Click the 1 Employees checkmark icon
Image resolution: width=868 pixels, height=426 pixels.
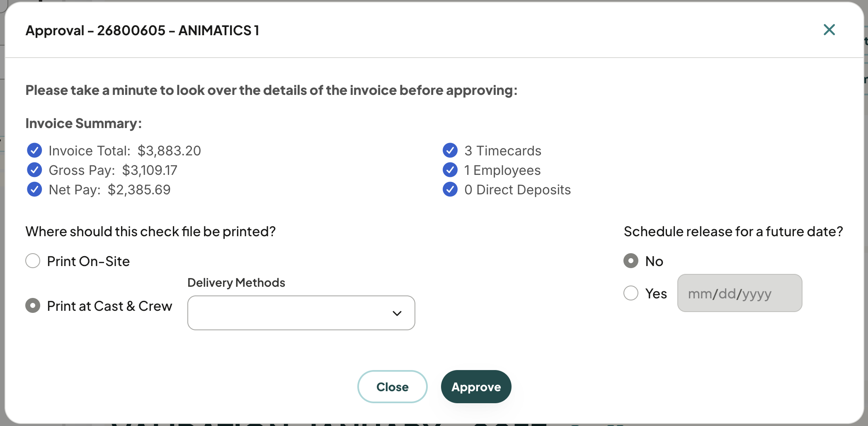pyautogui.click(x=450, y=170)
